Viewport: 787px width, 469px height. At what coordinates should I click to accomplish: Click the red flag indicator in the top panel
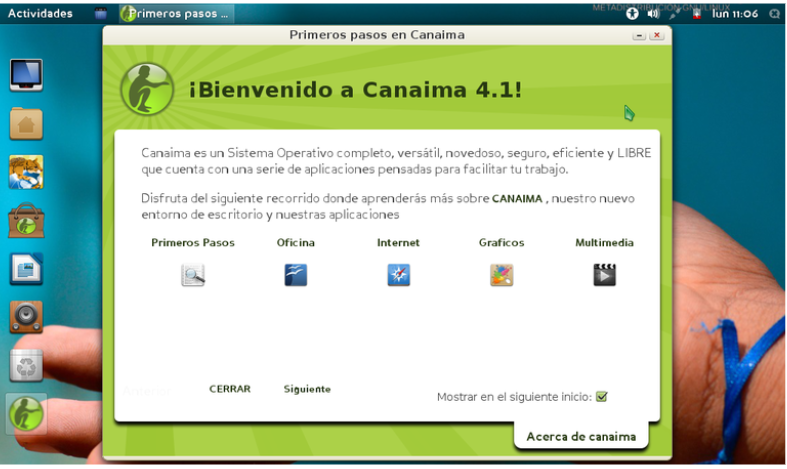pyautogui.click(x=696, y=14)
